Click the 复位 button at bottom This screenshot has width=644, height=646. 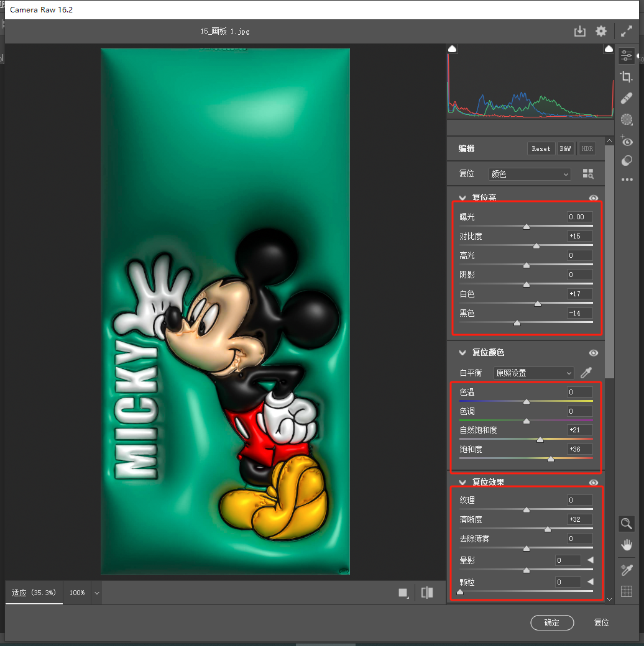[x=601, y=622]
